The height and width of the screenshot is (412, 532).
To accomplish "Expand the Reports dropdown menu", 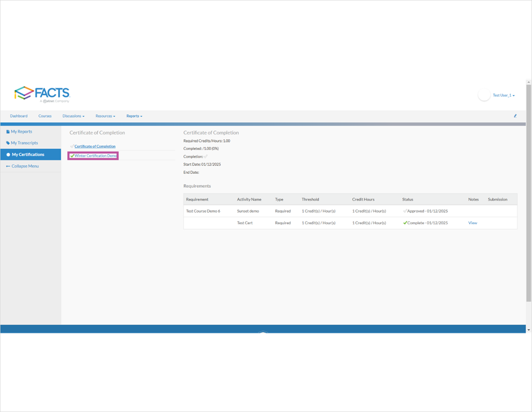I will [135, 116].
